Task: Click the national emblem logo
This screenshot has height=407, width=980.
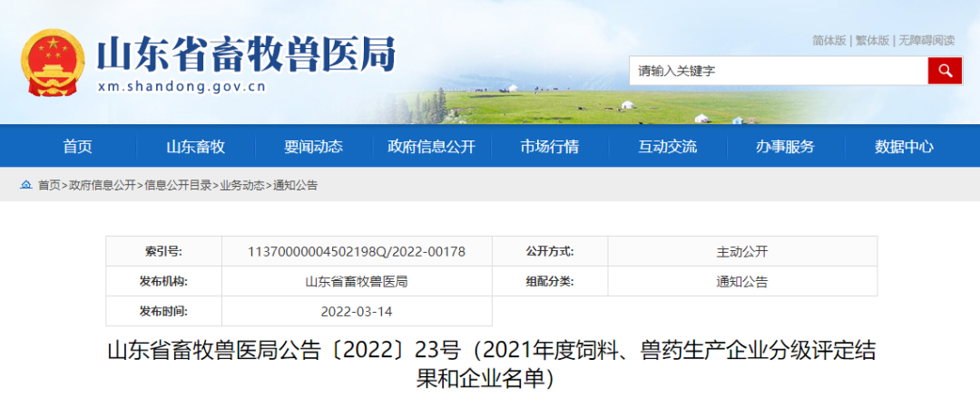Action: (54, 62)
